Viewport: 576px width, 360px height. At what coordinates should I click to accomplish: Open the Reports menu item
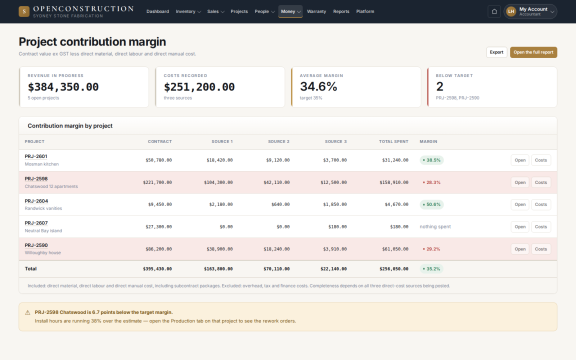click(341, 11)
